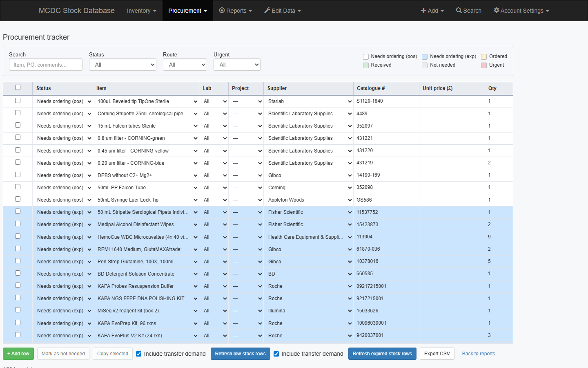This screenshot has height=368, width=588.
Task: Open Supplier dropdown showing Health Care Equipment
Action: [309, 237]
